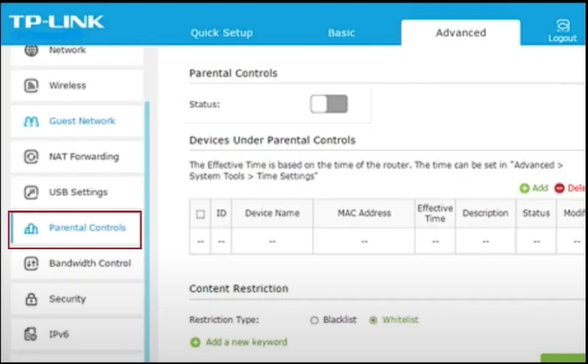Image resolution: width=588 pixels, height=364 pixels.
Task: Open Parental Controls in sidebar
Action: pyautogui.click(x=75, y=229)
